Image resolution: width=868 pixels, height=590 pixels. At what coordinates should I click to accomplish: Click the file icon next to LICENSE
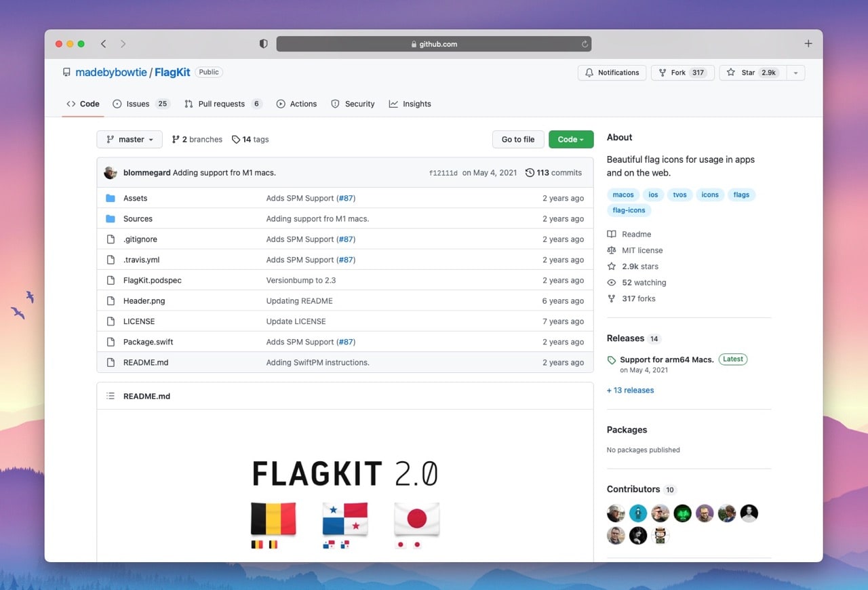(111, 321)
